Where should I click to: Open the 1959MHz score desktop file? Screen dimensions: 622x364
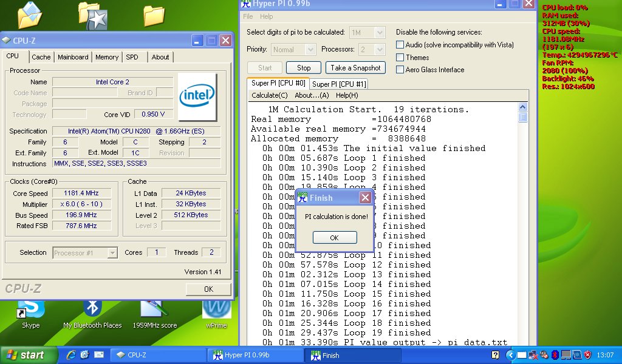[154, 315]
